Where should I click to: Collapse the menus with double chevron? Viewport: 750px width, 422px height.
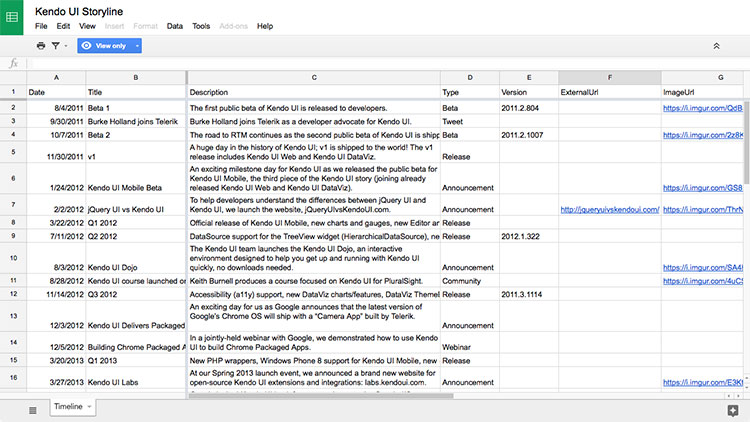pyautogui.click(x=717, y=46)
